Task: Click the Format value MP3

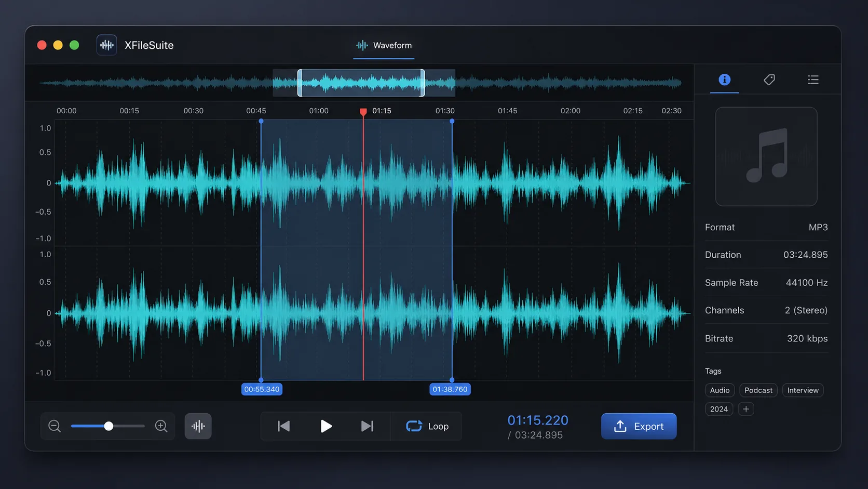Action: tap(818, 227)
